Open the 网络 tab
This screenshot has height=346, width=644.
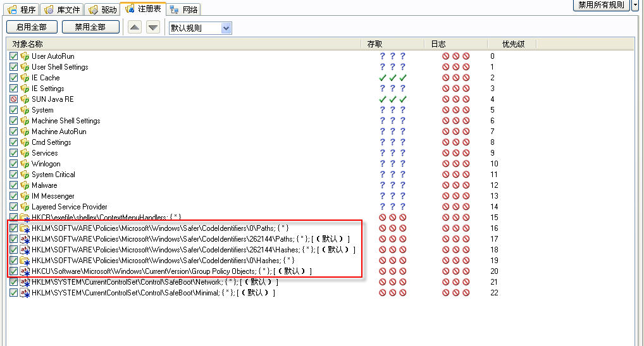click(184, 9)
